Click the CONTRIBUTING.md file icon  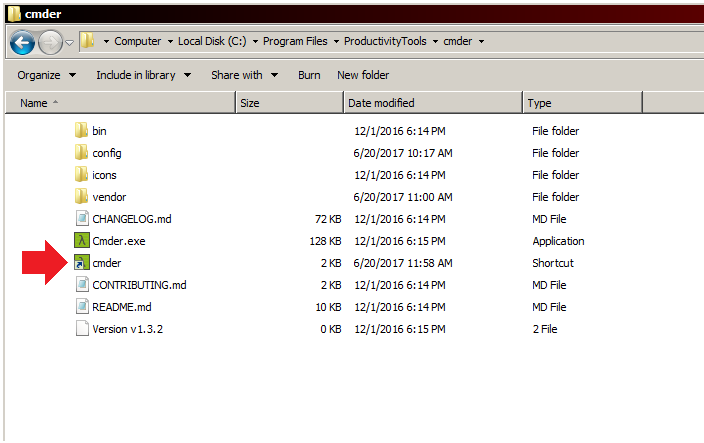[x=82, y=284]
